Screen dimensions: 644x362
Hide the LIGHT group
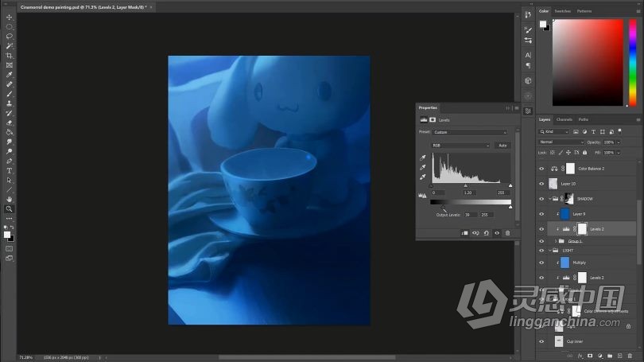pyautogui.click(x=541, y=251)
